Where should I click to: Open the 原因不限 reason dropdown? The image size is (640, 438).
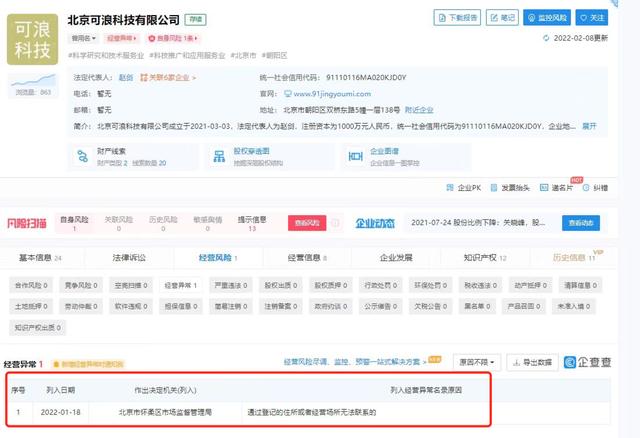(477, 362)
